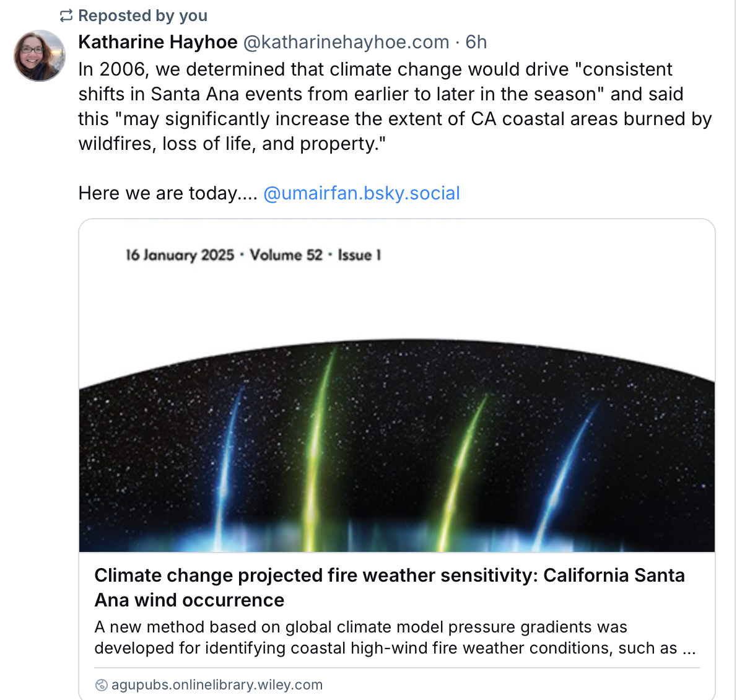Open Katharine Hayhoe's profile avatar
Image resolution: width=737 pixels, height=700 pixels.
pos(40,56)
